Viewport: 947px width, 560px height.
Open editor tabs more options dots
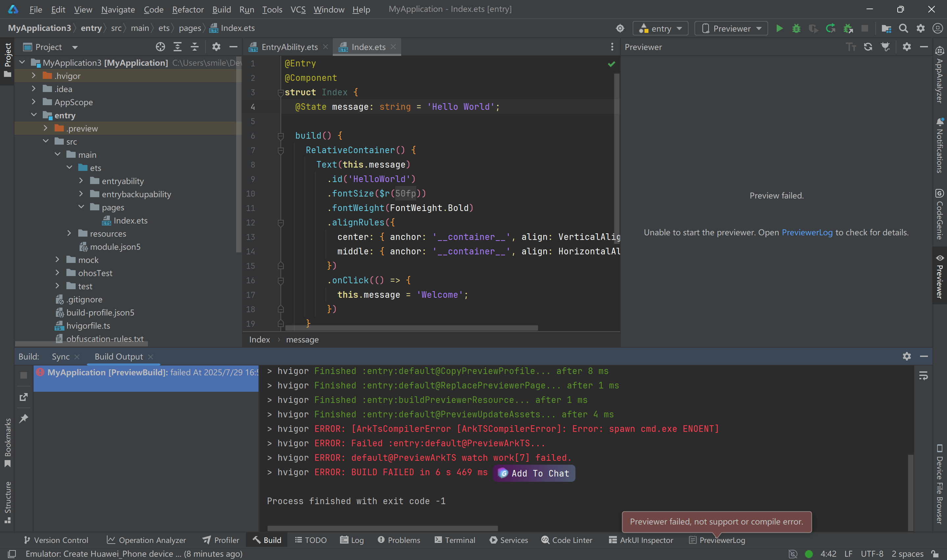pyautogui.click(x=612, y=47)
